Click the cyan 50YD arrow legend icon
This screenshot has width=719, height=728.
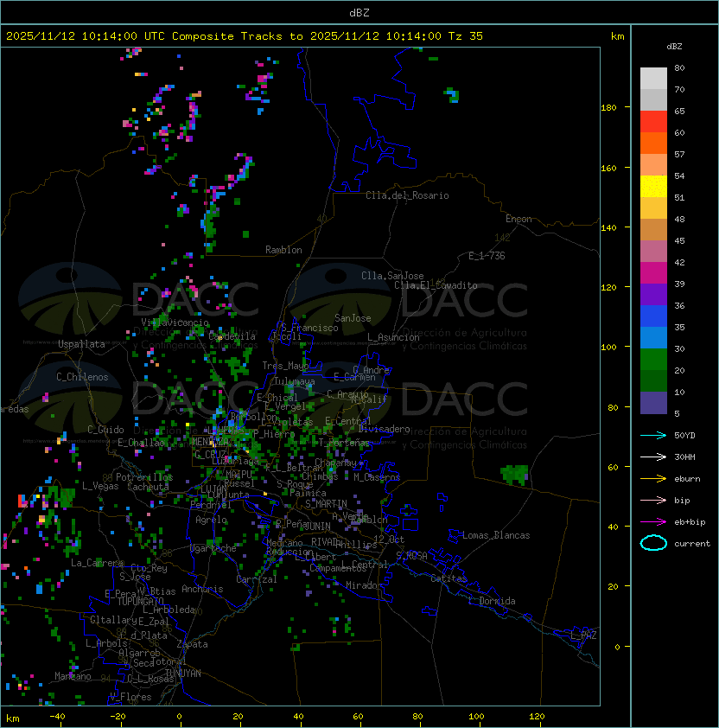coord(653,435)
